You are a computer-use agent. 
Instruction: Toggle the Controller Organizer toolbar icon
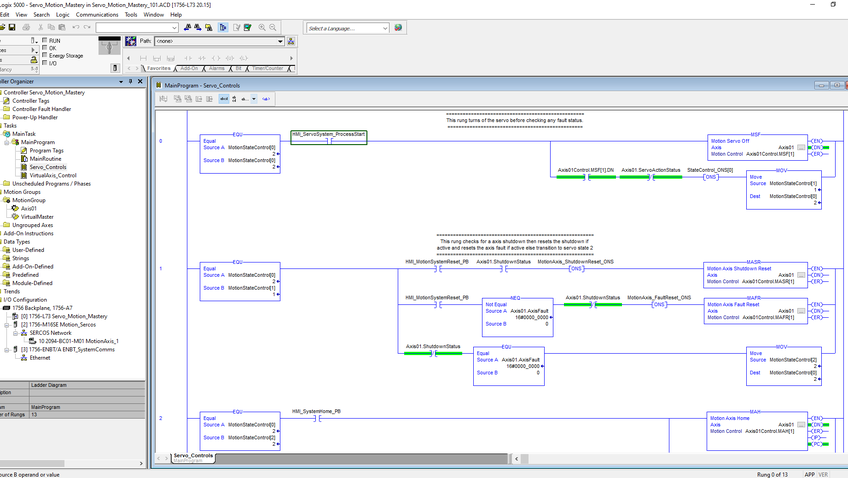point(223,27)
